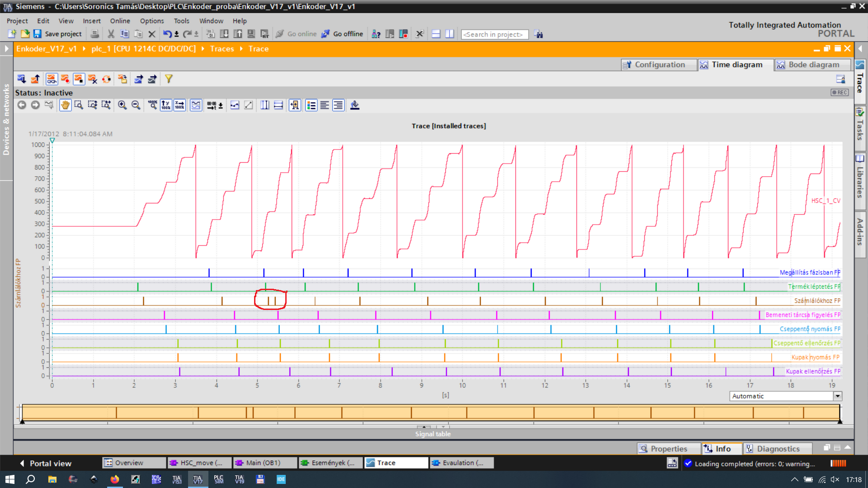
Task: Click the zoom out magnifier icon
Action: pos(136,105)
